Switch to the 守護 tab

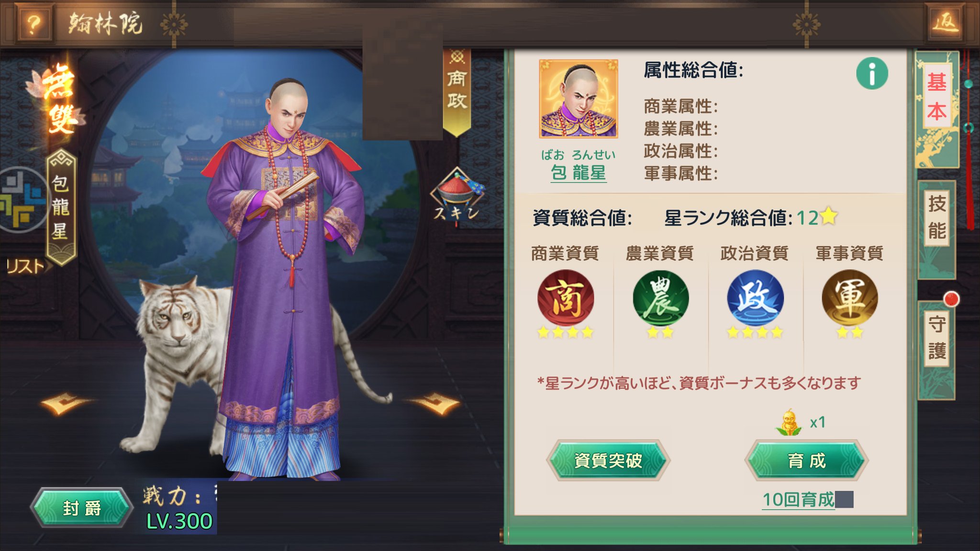pos(936,338)
